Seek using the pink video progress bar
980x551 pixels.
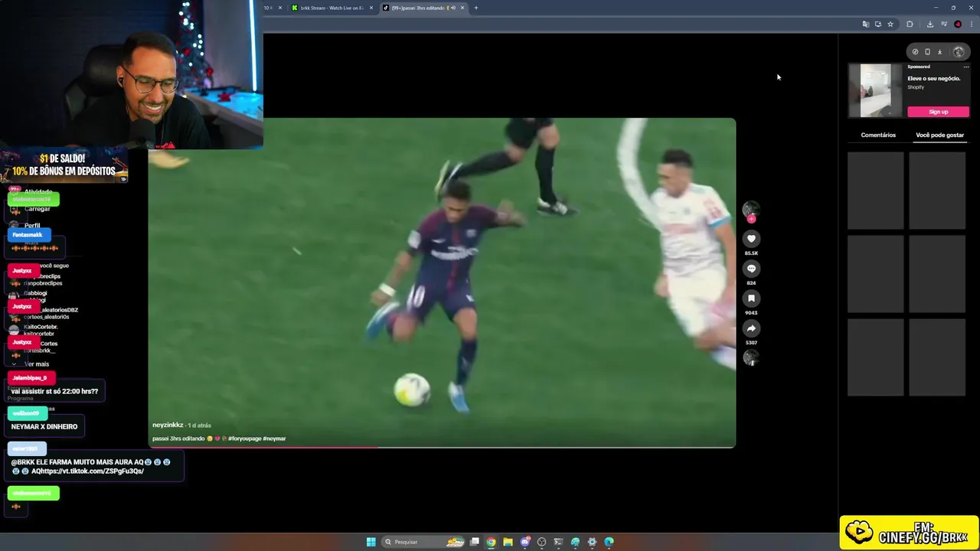442,447
